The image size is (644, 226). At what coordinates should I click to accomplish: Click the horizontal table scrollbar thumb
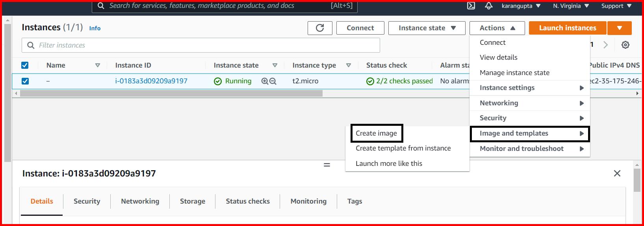point(171,94)
